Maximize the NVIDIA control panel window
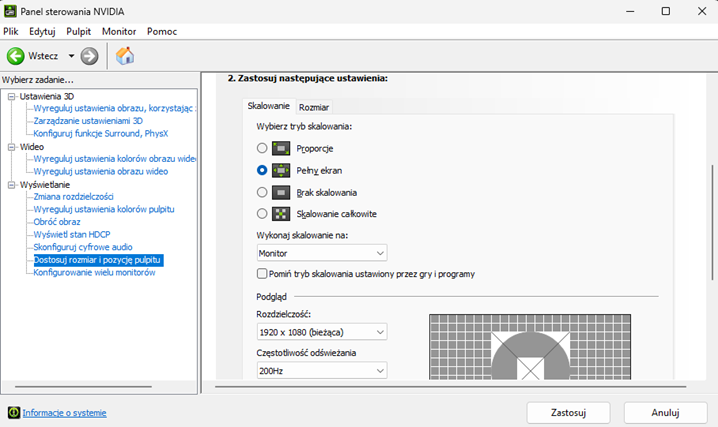Viewport: 718px width, 427px height. [x=666, y=11]
